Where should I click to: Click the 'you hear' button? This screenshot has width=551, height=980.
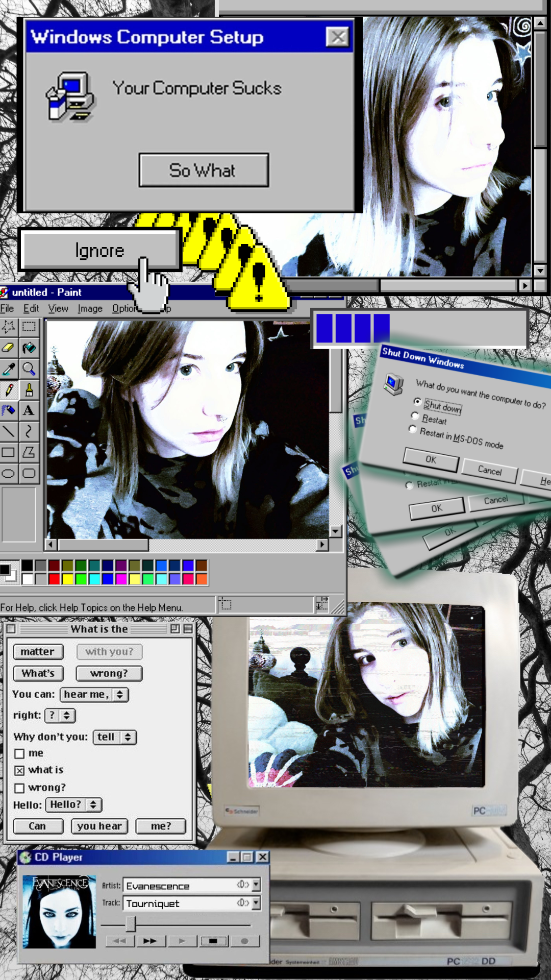tap(99, 826)
